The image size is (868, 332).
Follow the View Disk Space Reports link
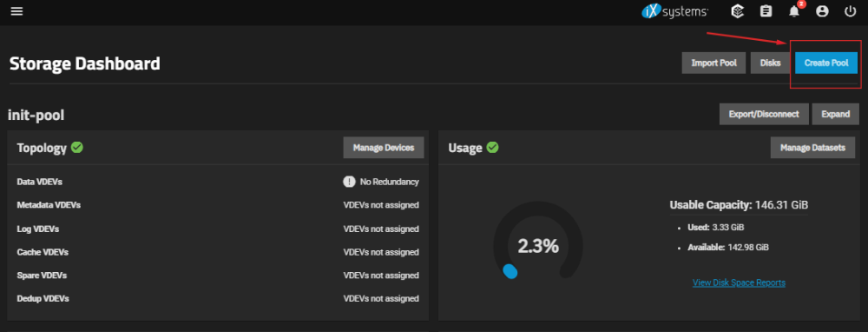pos(739,282)
